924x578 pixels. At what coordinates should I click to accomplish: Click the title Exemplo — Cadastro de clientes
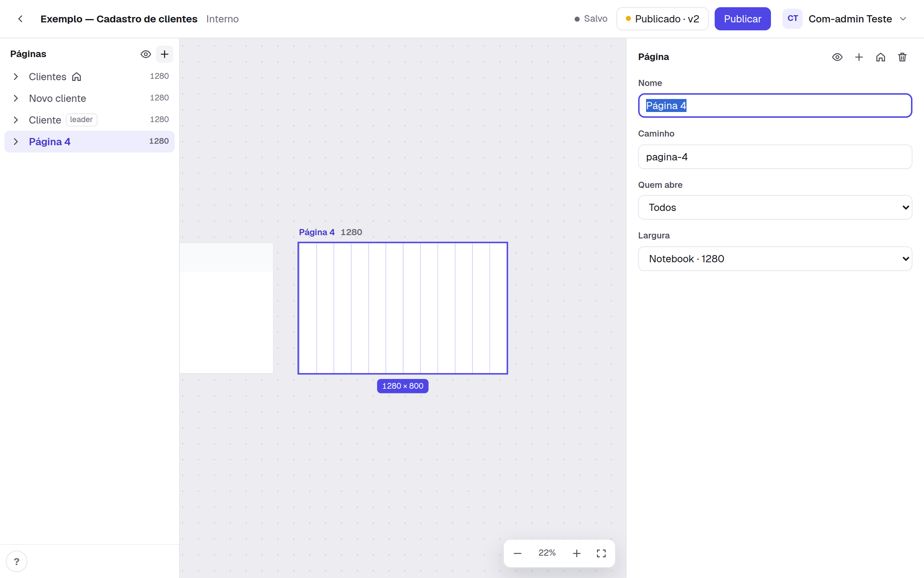pyautogui.click(x=119, y=19)
